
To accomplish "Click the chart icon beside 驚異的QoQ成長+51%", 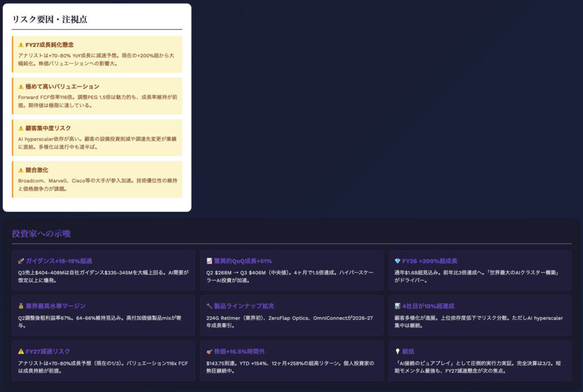I will [210, 261].
